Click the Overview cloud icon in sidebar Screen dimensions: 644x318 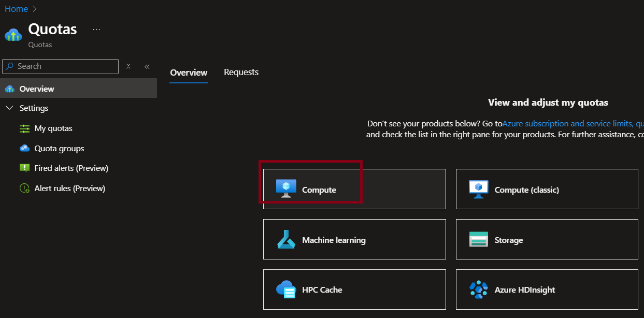(10, 89)
